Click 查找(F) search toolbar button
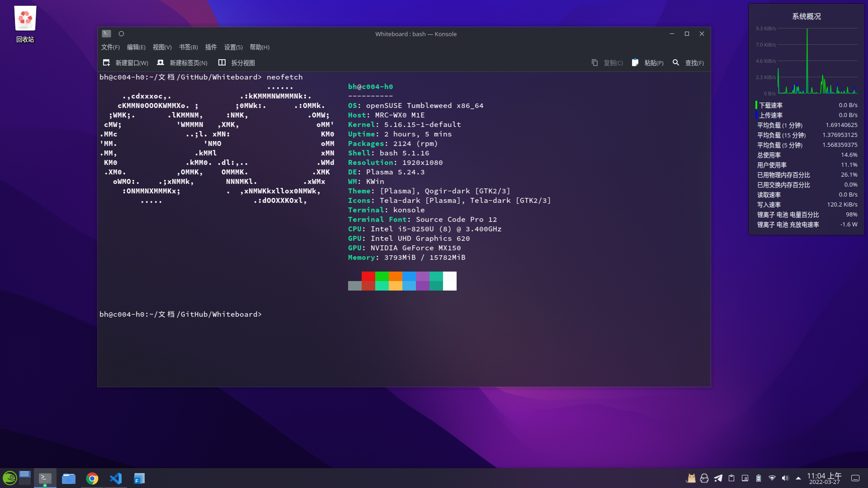 tap(688, 63)
